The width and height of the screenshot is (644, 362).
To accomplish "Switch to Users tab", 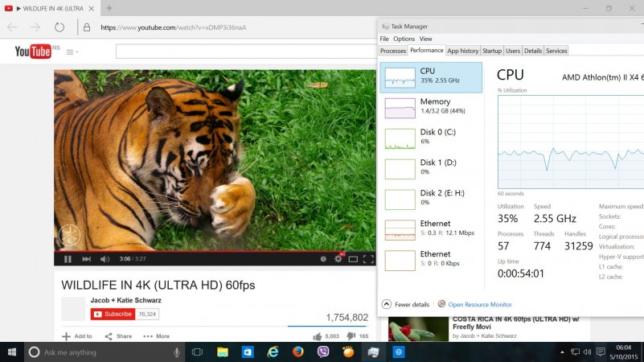I will point(513,51).
